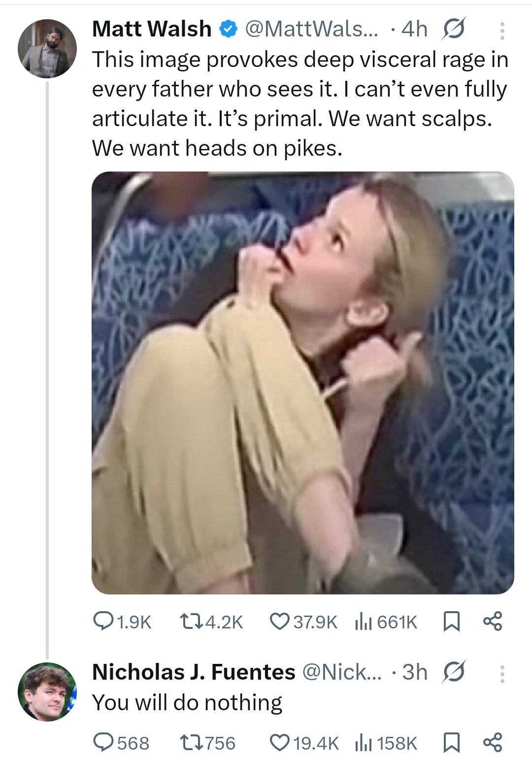View analytics showing 661K views
This screenshot has height=761, width=532.
click(363, 622)
